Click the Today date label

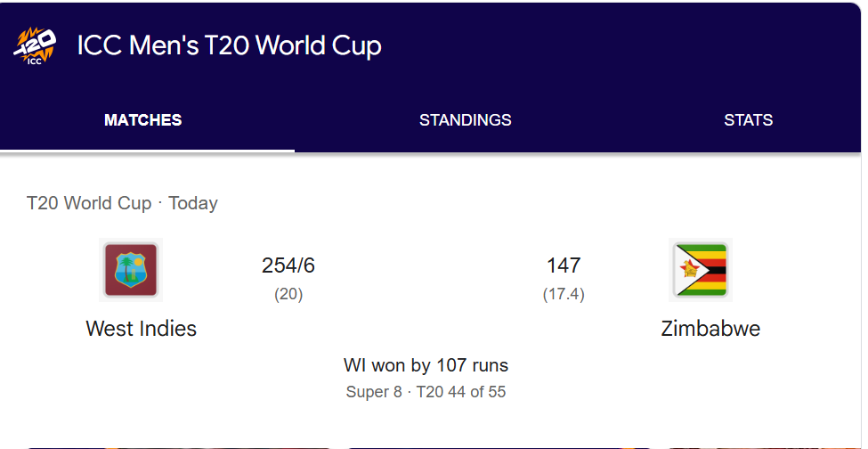193,203
